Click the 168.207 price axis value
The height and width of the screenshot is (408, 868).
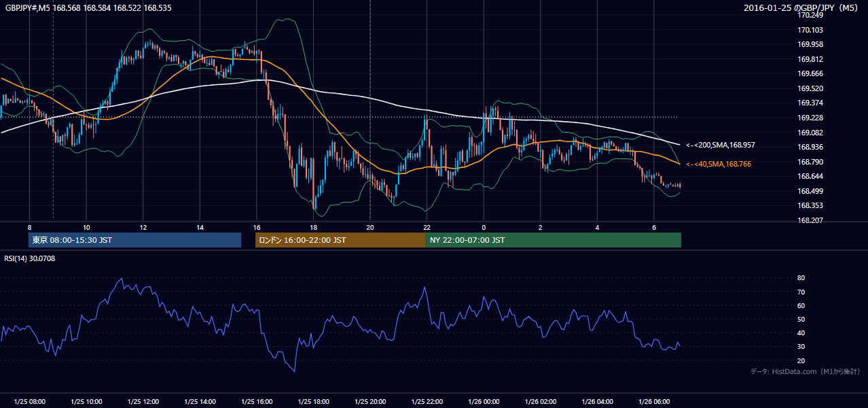[810, 220]
